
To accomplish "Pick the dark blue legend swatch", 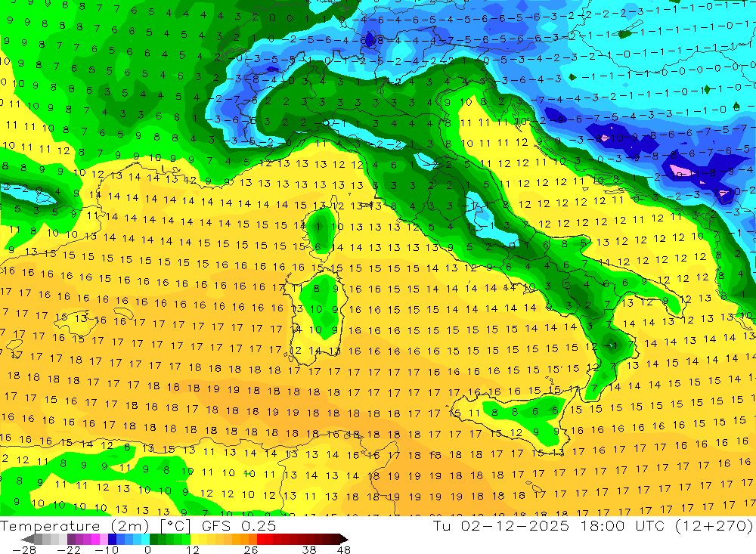I will tap(112, 540).
